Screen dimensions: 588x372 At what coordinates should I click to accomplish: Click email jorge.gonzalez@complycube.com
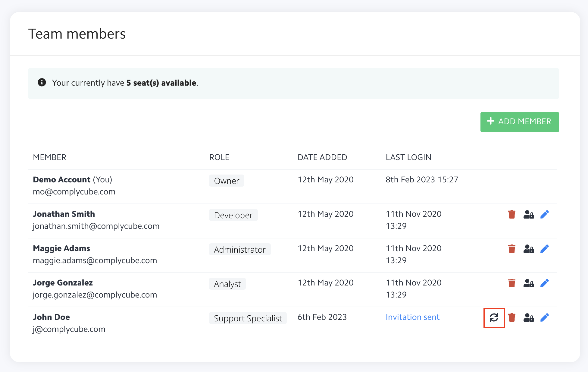click(x=95, y=295)
